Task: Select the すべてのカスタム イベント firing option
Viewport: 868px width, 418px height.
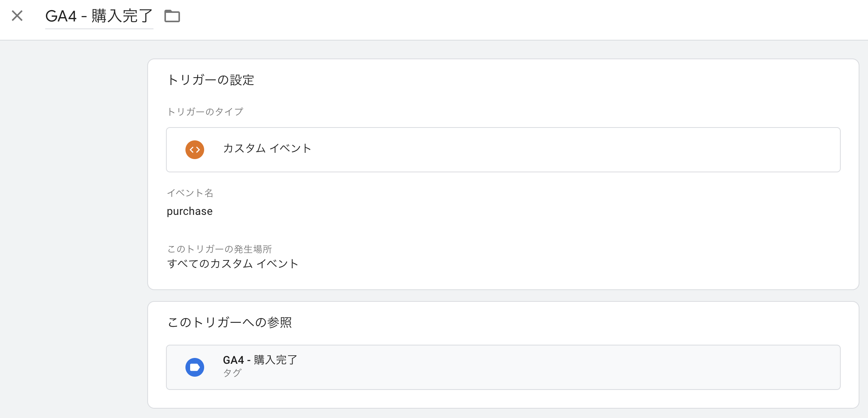Action: pyautogui.click(x=233, y=264)
